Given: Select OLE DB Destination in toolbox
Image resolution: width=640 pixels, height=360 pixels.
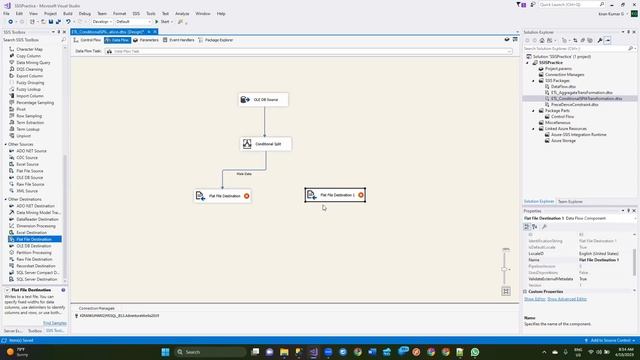Looking at the screenshot, I should (34, 246).
